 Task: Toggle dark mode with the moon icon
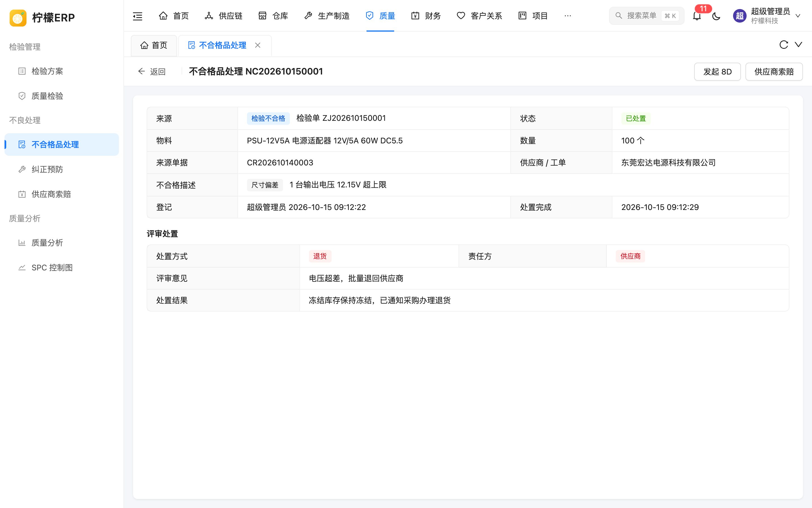point(716,16)
